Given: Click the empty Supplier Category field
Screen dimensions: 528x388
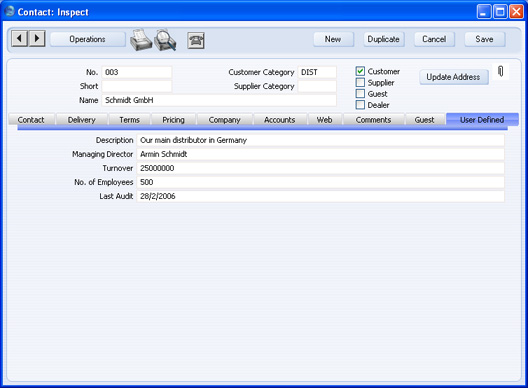Looking at the screenshot, I should (317, 86).
